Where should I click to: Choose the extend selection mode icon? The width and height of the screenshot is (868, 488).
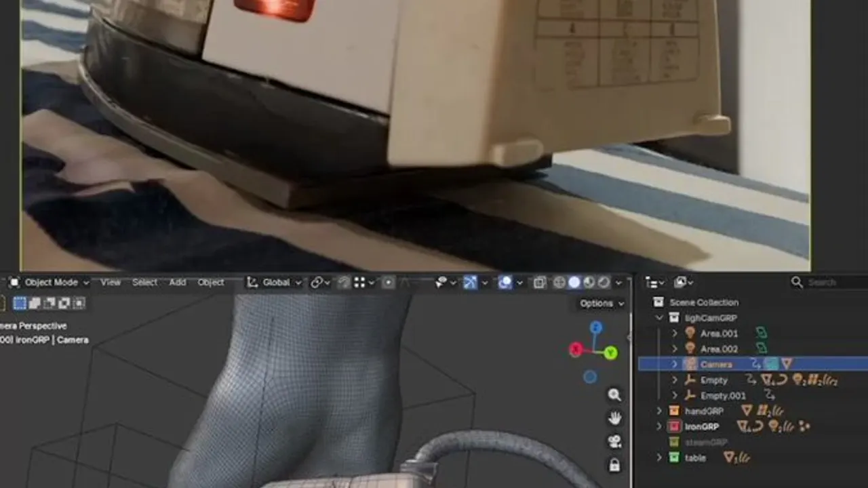(35, 304)
